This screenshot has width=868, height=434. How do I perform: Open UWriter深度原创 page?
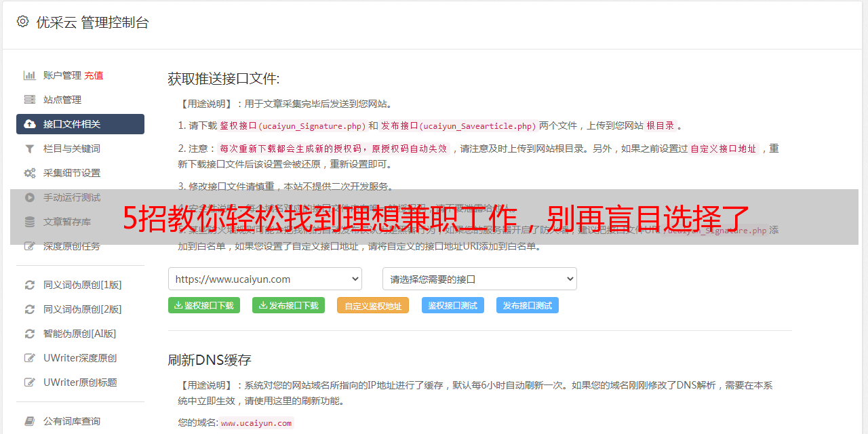[80, 358]
